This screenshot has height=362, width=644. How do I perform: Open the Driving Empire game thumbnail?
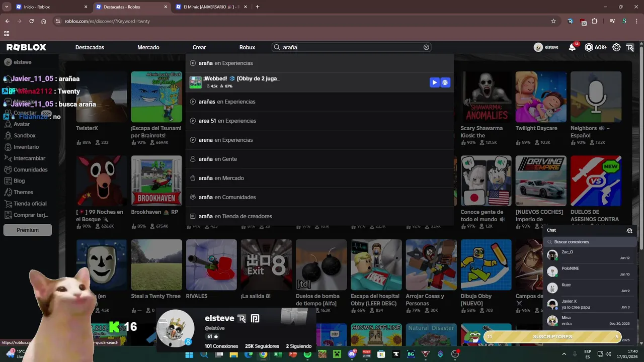(541, 181)
